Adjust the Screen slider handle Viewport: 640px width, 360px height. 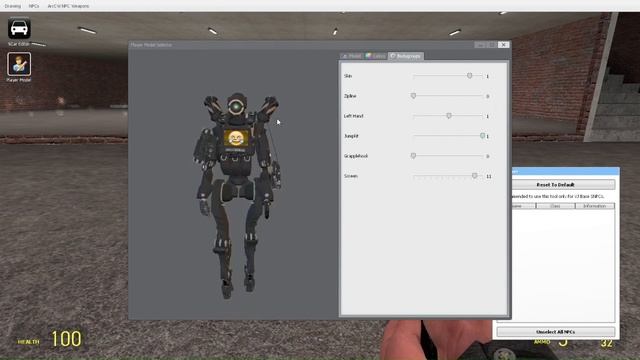coord(474,176)
